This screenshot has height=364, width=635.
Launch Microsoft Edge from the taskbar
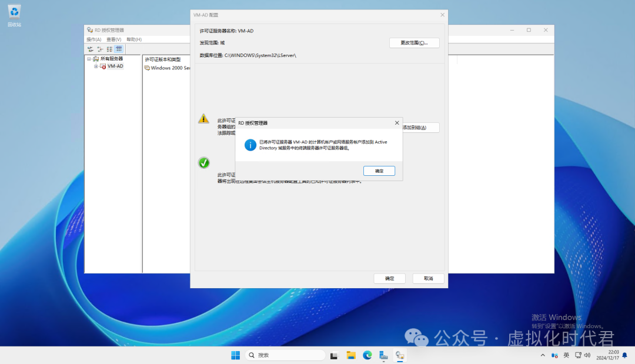click(367, 355)
